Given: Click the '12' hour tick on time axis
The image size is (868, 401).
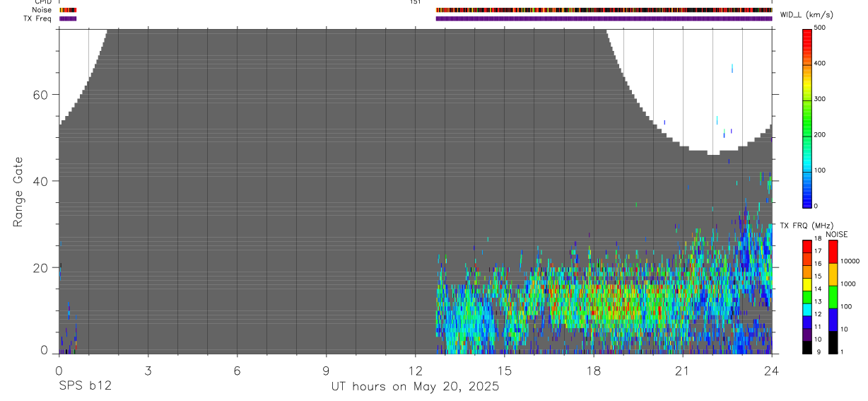Looking at the screenshot, I should [x=415, y=371].
